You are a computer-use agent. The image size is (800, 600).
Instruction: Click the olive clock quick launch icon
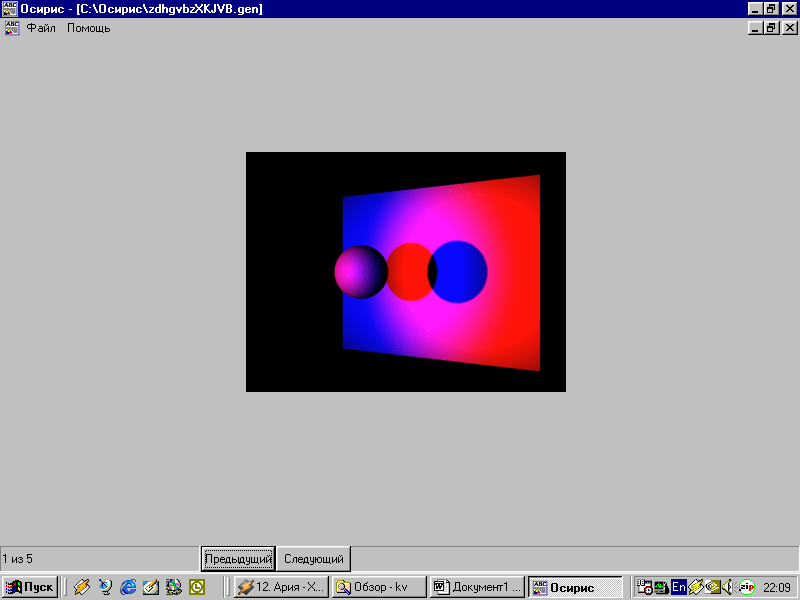(x=197, y=587)
